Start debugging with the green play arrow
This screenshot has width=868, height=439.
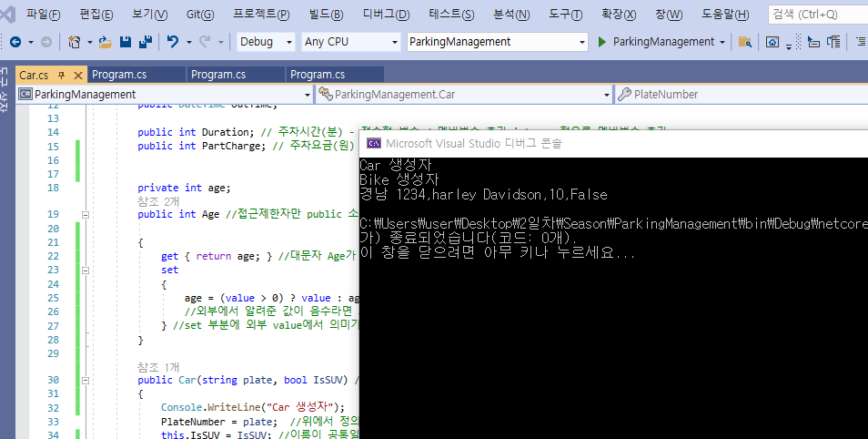click(x=601, y=42)
